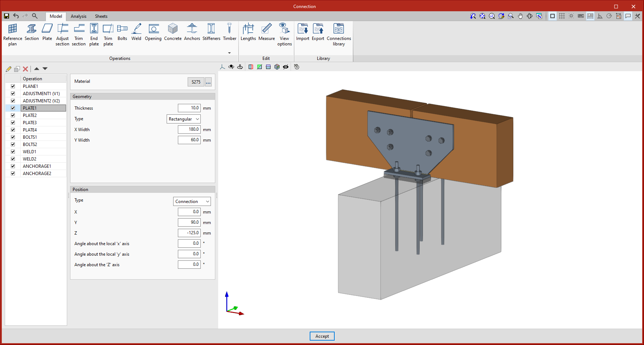Open the Connections library
644x345 pixels.
click(x=339, y=34)
